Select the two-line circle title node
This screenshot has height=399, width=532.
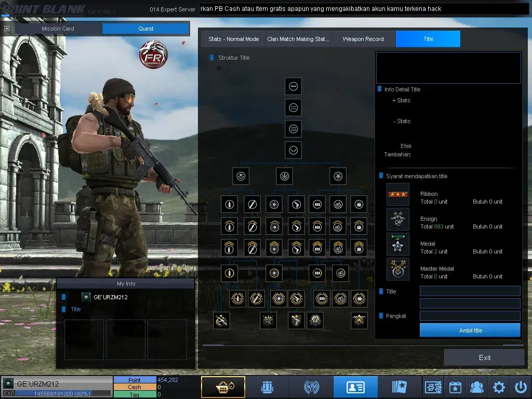pyautogui.click(x=294, y=108)
